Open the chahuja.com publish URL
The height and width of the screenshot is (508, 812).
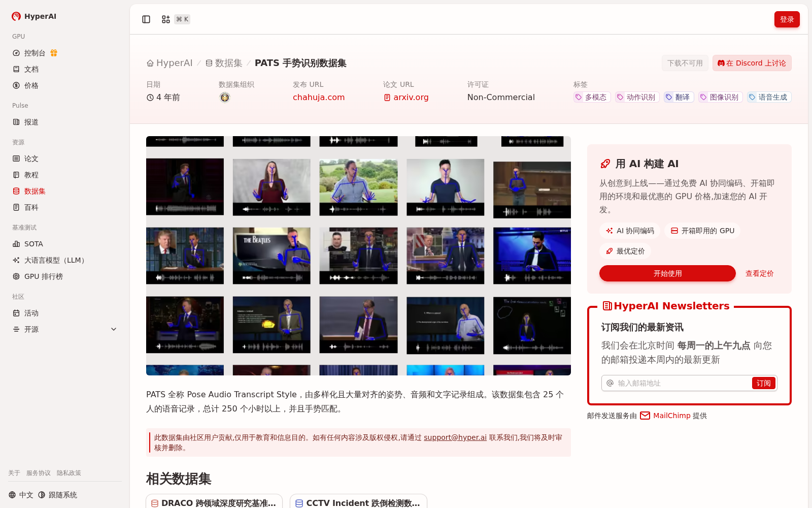pyautogui.click(x=319, y=98)
